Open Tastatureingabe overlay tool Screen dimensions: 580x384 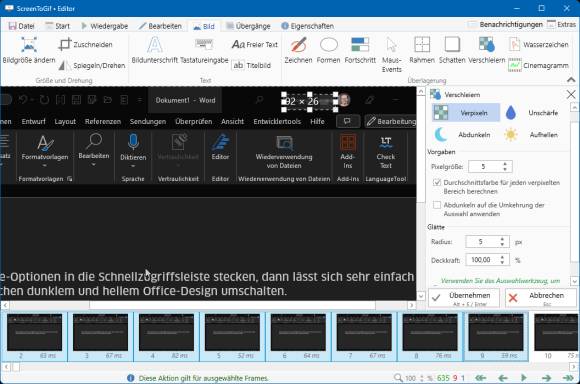pyautogui.click(x=204, y=50)
